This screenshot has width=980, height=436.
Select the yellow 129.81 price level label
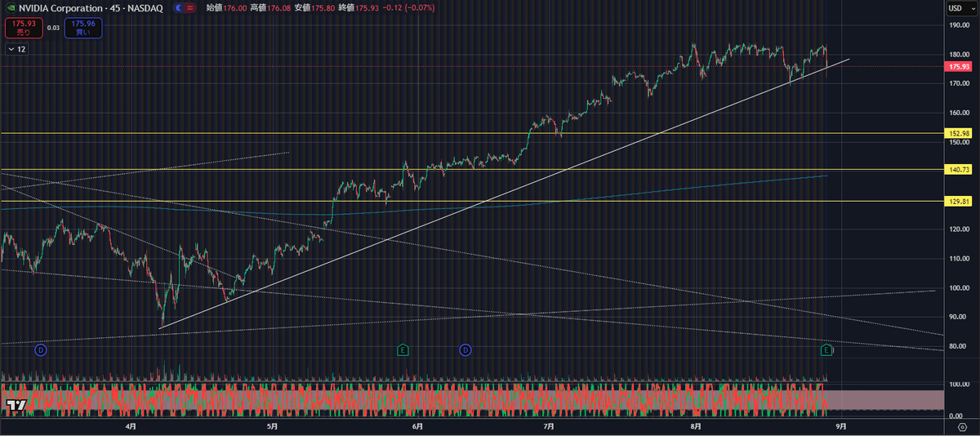960,201
